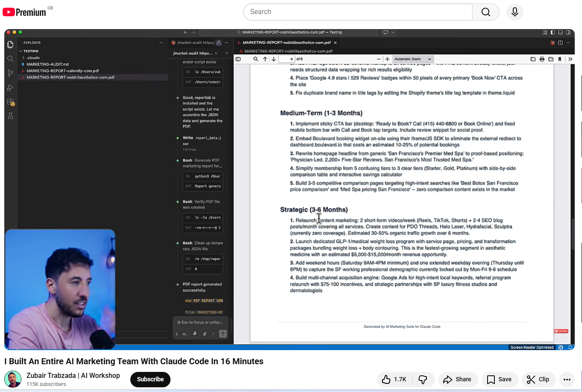Toggle the PDF viewer sidebar

(x=238, y=59)
